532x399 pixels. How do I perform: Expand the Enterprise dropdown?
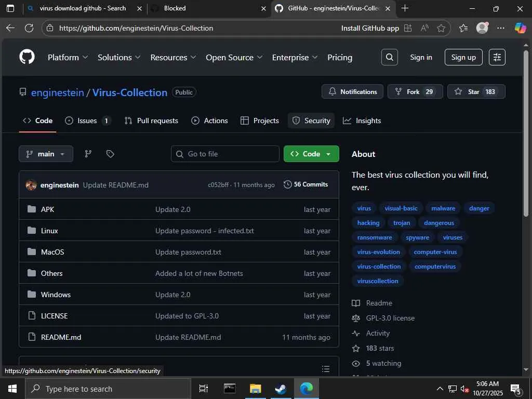pyautogui.click(x=295, y=57)
